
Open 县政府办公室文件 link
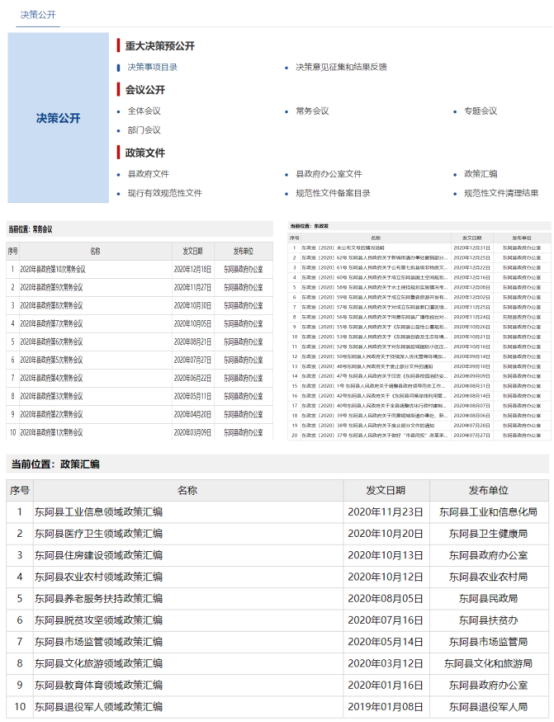tap(329, 174)
